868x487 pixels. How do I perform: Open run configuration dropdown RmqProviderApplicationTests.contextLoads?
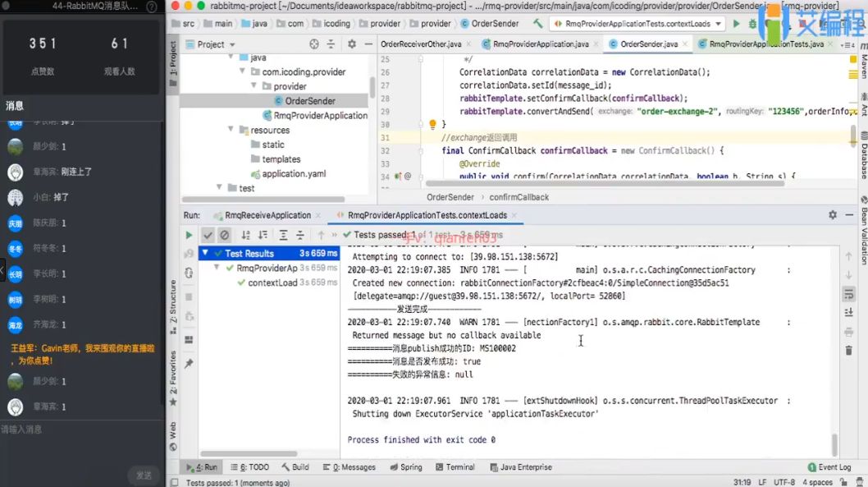pyautogui.click(x=637, y=24)
